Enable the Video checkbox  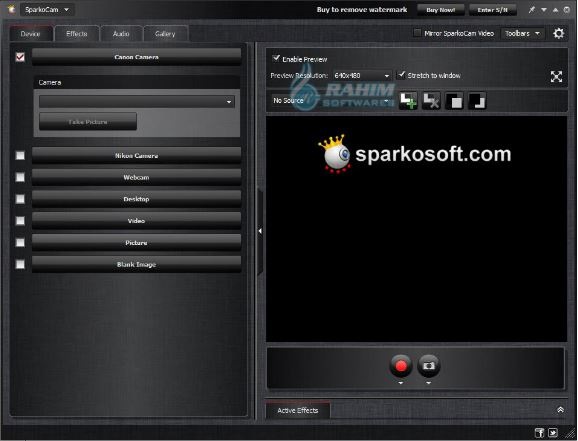[x=20, y=220]
